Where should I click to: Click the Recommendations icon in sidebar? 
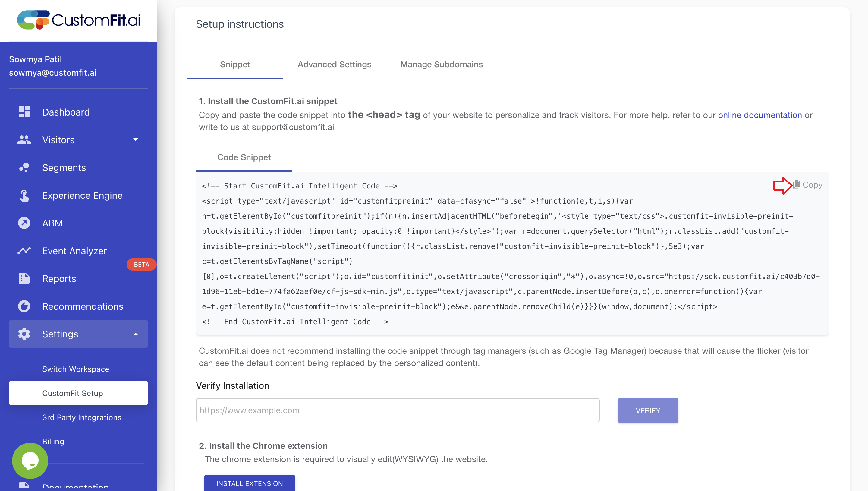coord(24,306)
